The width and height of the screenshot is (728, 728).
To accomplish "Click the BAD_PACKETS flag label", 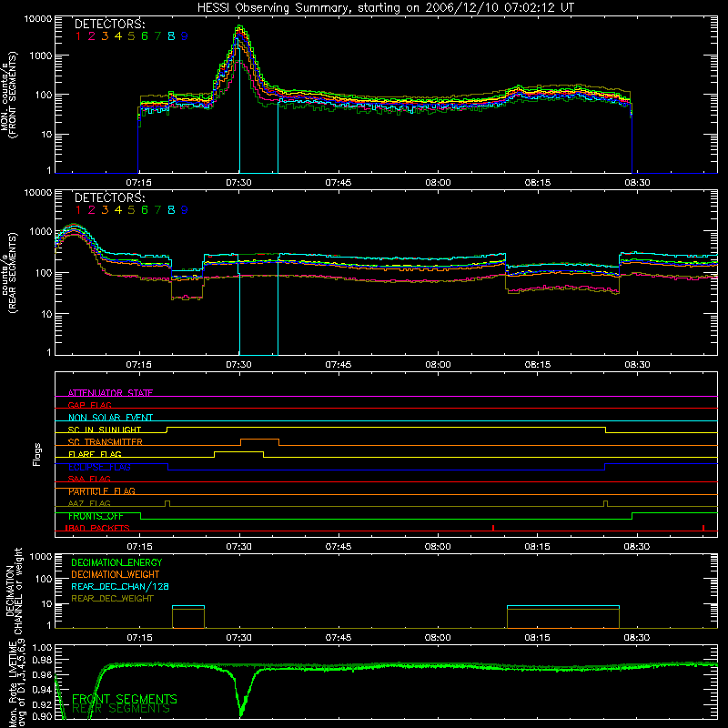I will click(x=98, y=528).
